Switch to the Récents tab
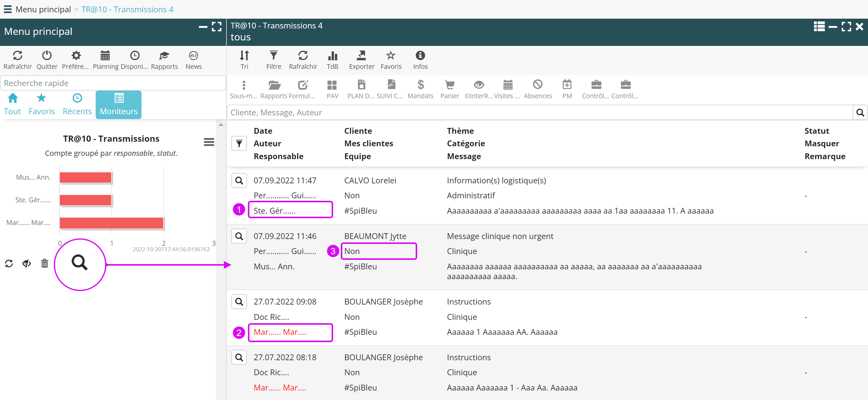868x400 pixels. (x=77, y=104)
